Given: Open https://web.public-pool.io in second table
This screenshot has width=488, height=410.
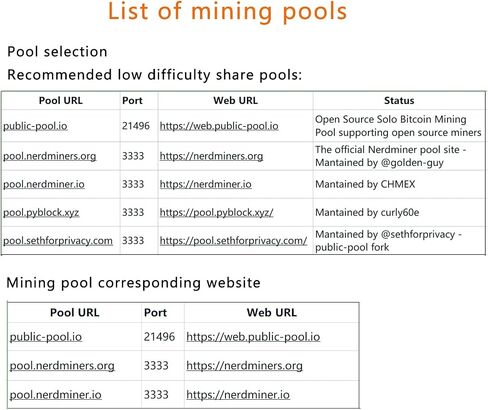Looking at the screenshot, I should 253,337.
